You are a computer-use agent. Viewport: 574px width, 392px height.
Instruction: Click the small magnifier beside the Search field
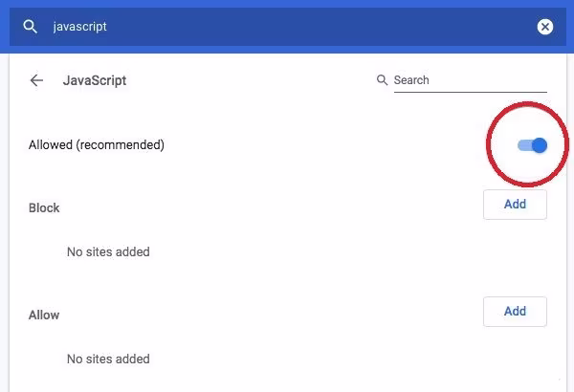[x=383, y=80]
